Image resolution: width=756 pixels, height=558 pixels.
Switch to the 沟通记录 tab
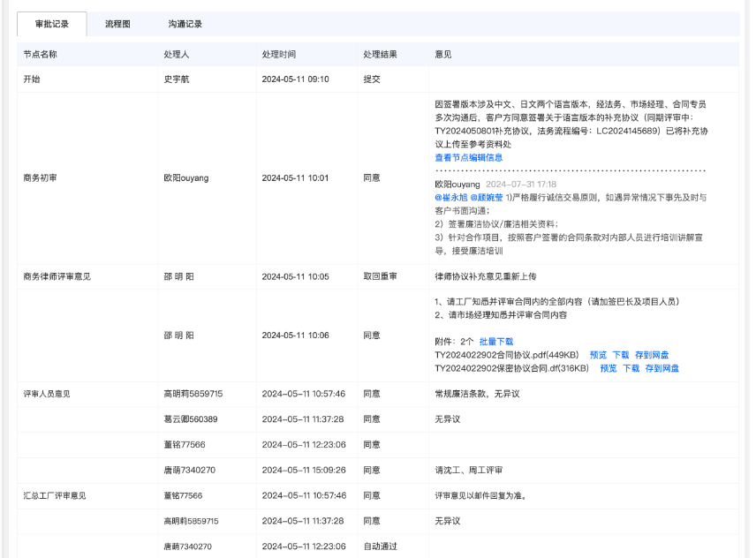click(183, 24)
